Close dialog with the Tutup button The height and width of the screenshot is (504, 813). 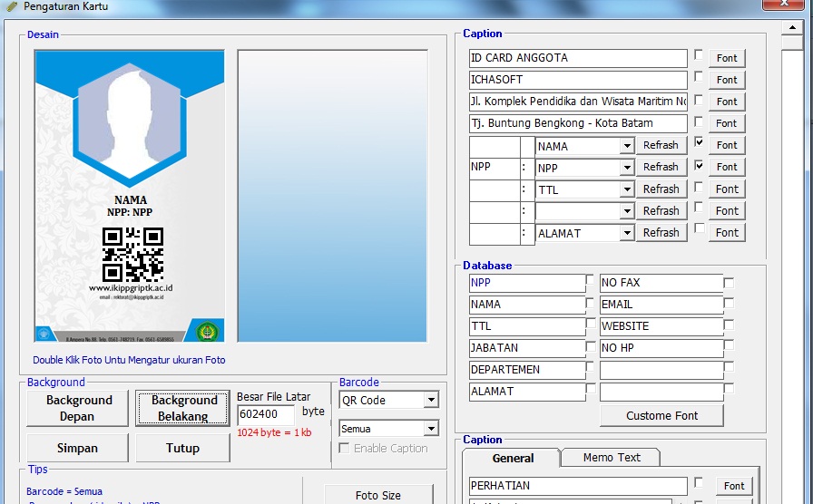(183, 448)
